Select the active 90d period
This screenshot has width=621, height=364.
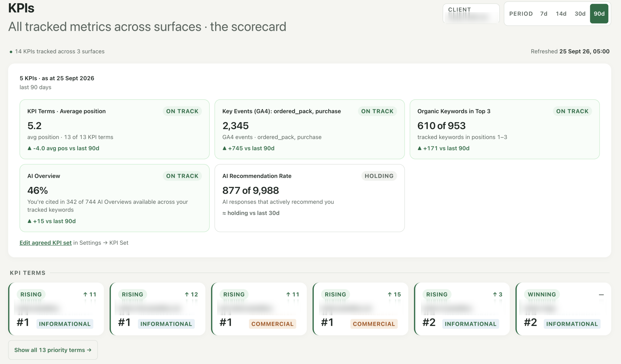tap(599, 14)
